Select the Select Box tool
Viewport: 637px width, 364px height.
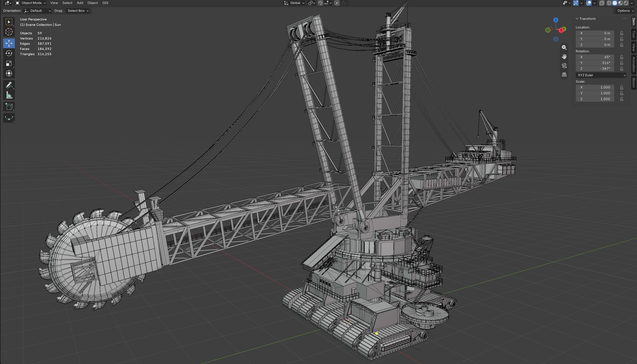[9, 22]
